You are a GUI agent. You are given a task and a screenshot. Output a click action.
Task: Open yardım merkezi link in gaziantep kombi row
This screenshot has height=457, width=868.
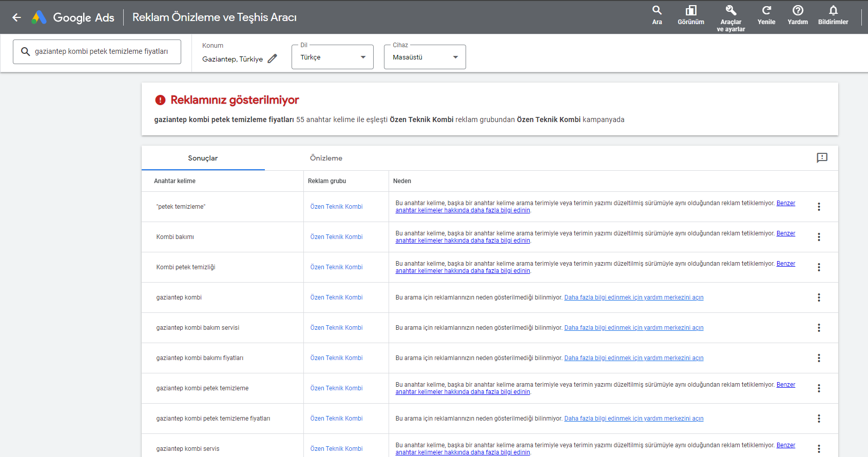634,297
